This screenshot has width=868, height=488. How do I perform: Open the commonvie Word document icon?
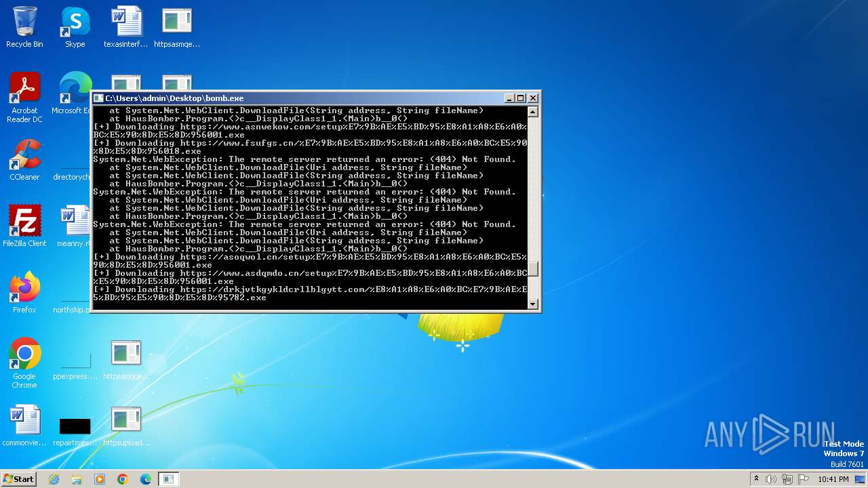24,426
